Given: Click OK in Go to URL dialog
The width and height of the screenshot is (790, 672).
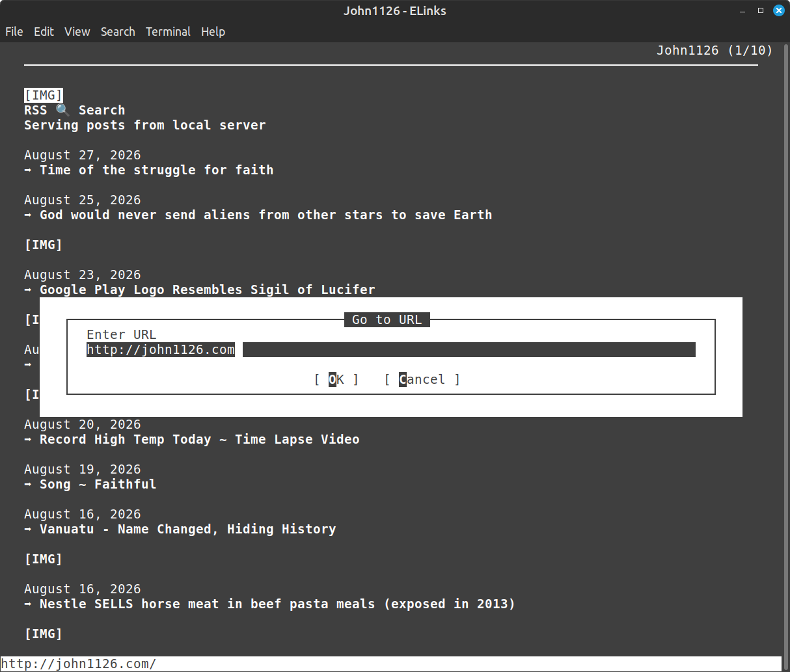Looking at the screenshot, I should click(336, 379).
